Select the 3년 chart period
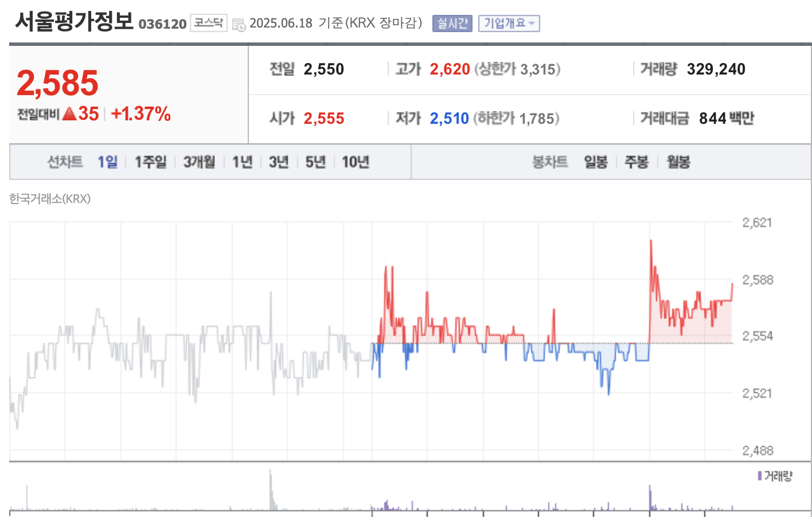 coord(278,162)
